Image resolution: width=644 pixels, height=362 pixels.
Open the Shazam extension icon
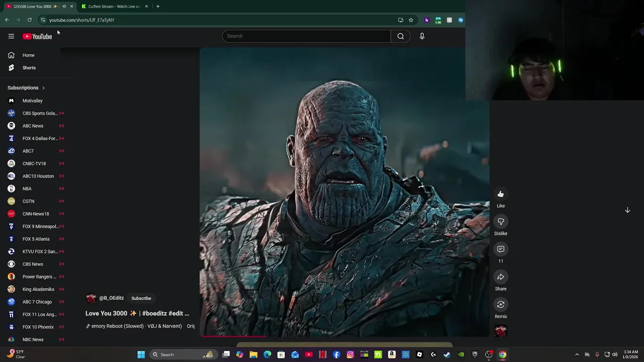pos(460,20)
